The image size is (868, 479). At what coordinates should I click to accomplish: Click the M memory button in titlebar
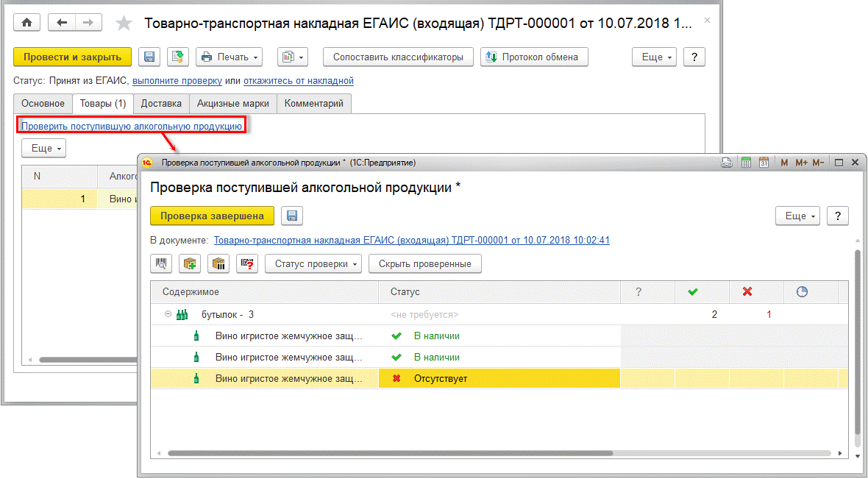click(x=784, y=163)
